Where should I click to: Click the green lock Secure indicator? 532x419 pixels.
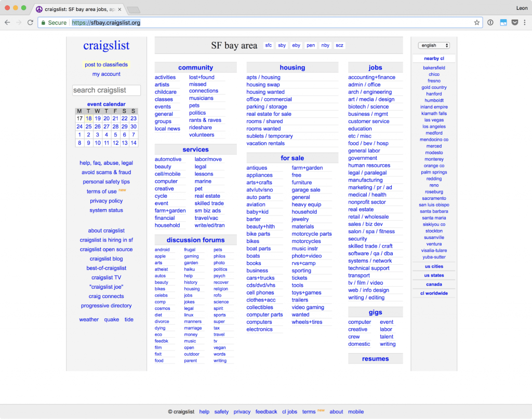(x=54, y=22)
